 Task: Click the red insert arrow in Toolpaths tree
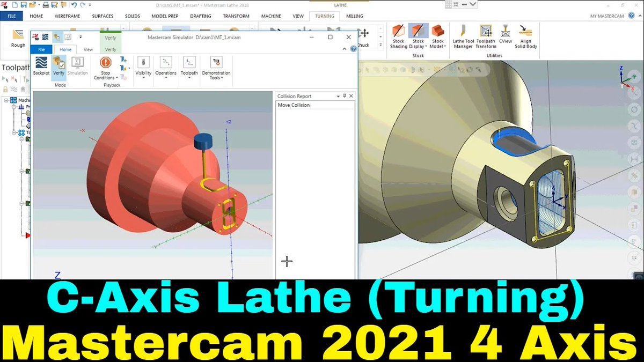pyautogui.click(x=27, y=235)
